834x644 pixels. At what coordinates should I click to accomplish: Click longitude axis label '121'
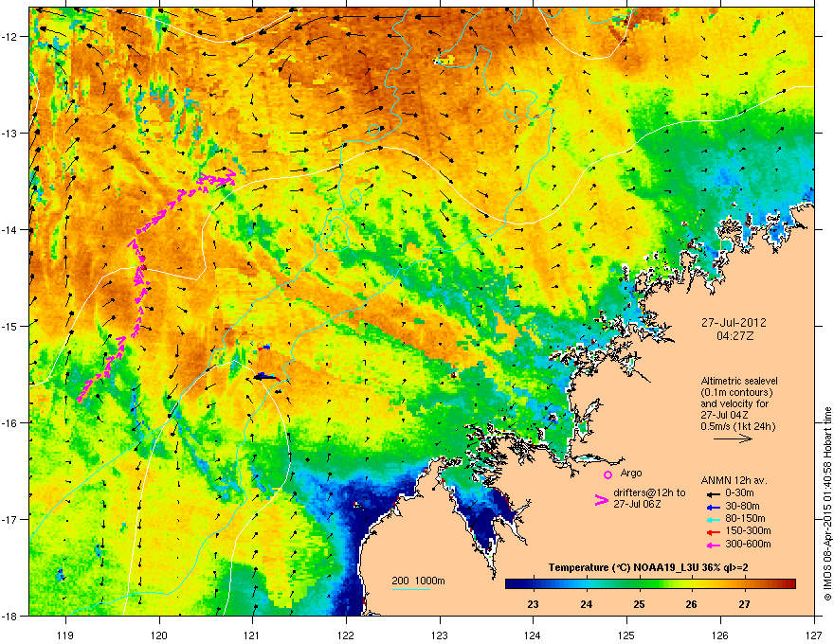252,635
